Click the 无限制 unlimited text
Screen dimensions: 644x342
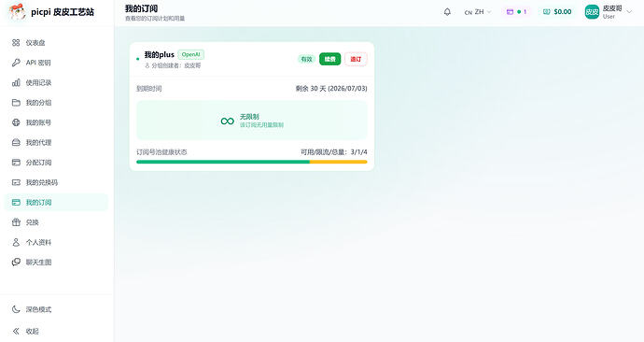click(249, 117)
